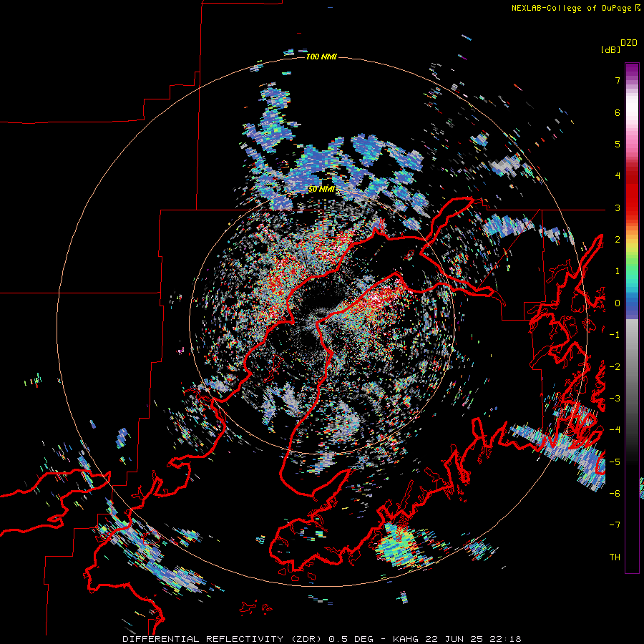
Task: Click the "3" value on the color scale
Action: pyautogui.click(x=618, y=208)
